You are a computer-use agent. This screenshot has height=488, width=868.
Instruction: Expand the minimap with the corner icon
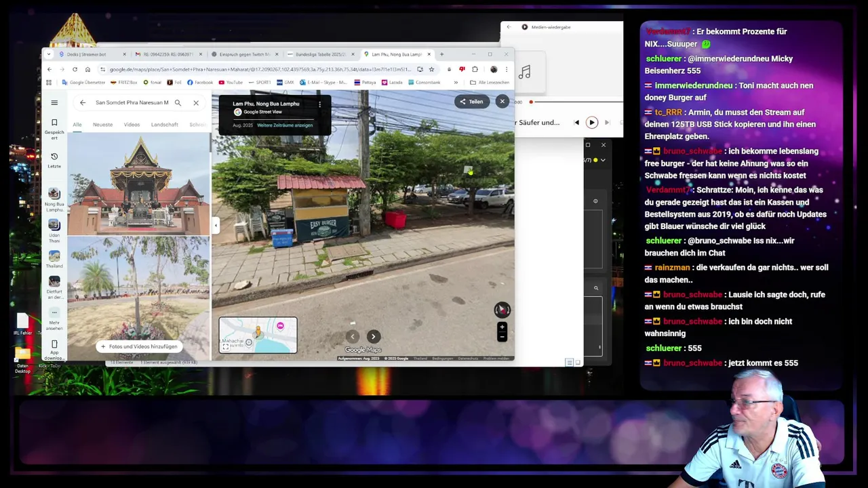coord(226,347)
